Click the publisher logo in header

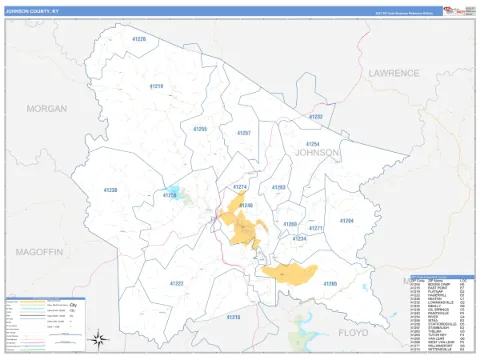455,11
